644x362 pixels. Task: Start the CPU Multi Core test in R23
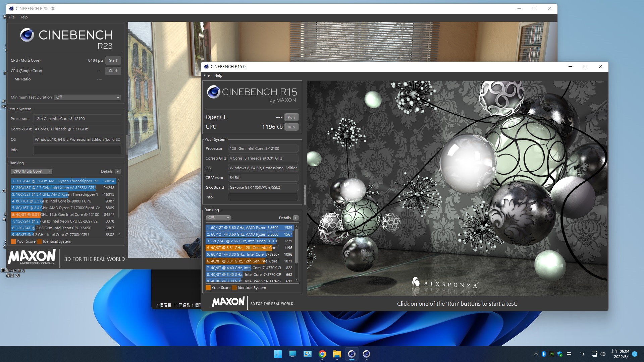[x=113, y=60]
